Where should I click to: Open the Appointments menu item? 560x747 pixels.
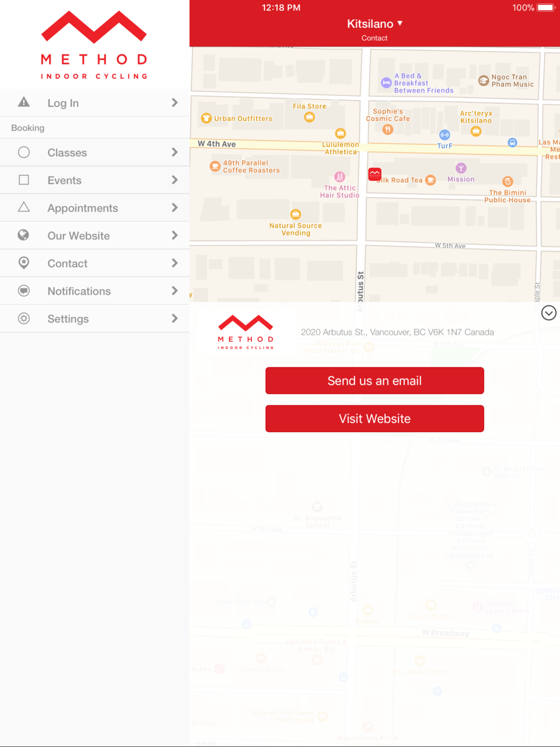click(95, 208)
